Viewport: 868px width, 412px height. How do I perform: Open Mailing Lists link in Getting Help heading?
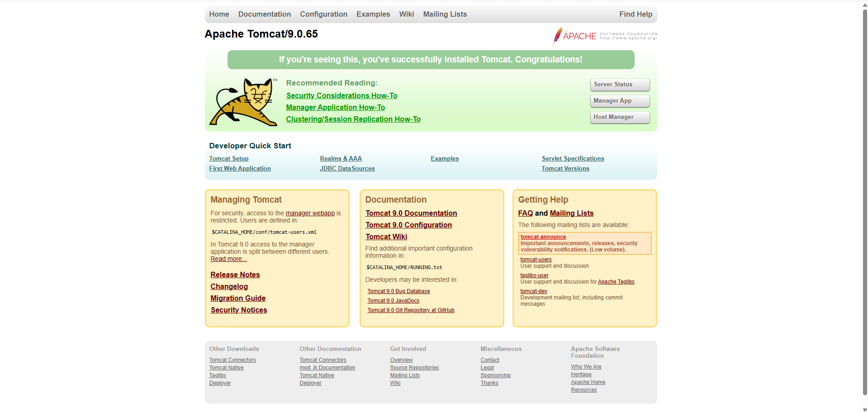point(572,213)
